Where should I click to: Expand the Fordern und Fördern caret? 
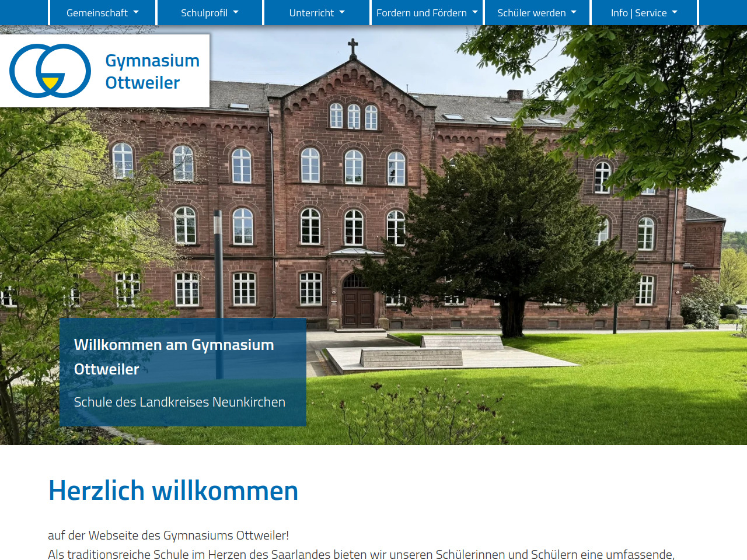(x=475, y=12)
